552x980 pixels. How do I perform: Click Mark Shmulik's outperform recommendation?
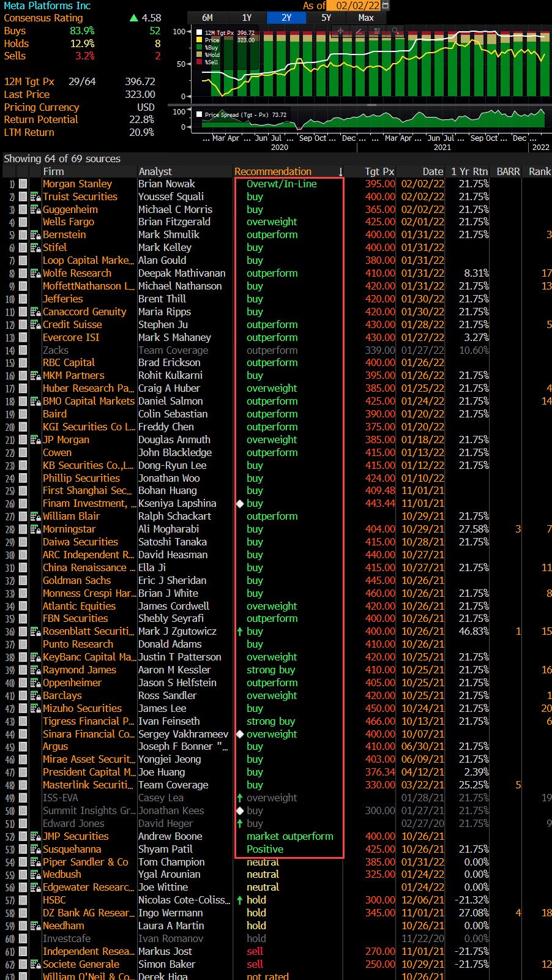pyautogui.click(x=272, y=235)
